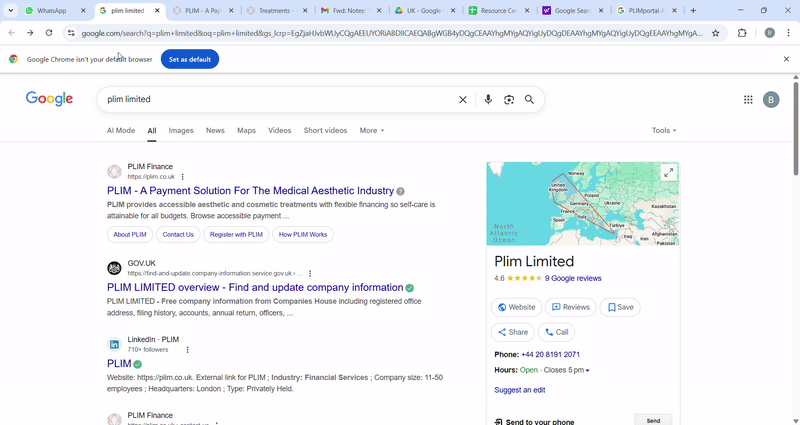This screenshot has height=425, width=800.
Task: Open the Google apps grid
Action: coord(748,100)
